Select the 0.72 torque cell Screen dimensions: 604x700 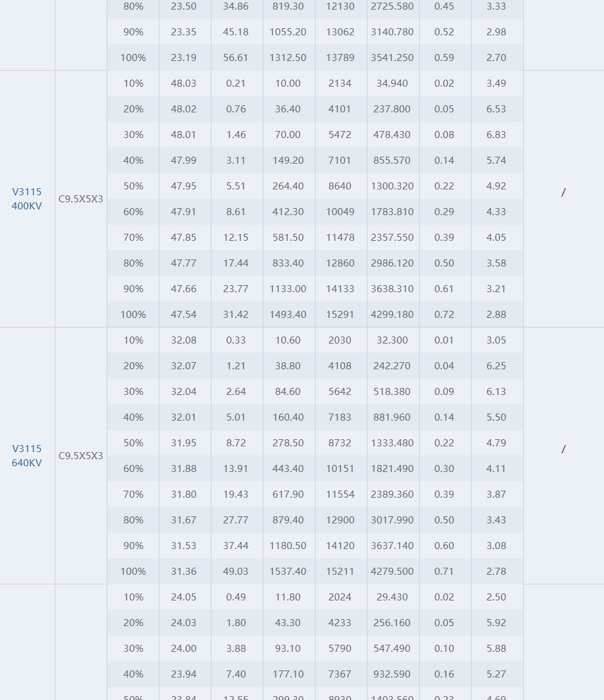tap(444, 314)
